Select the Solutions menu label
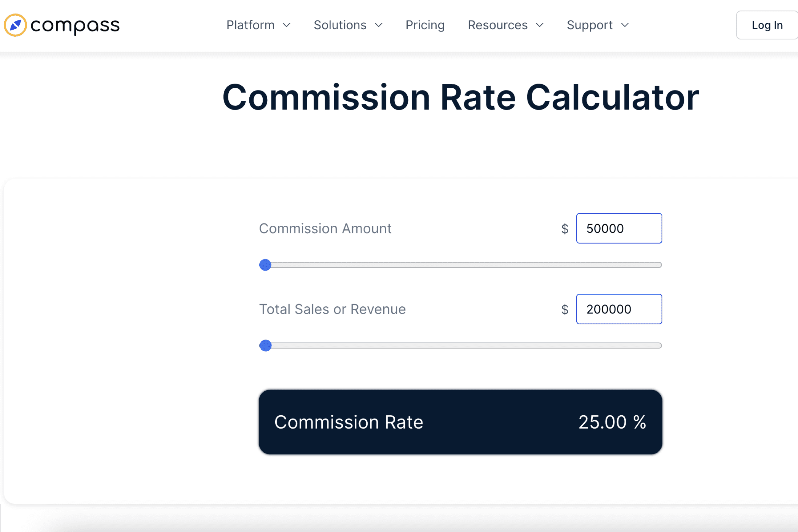The width and height of the screenshot is (798, 532). [x=340, y=25]
